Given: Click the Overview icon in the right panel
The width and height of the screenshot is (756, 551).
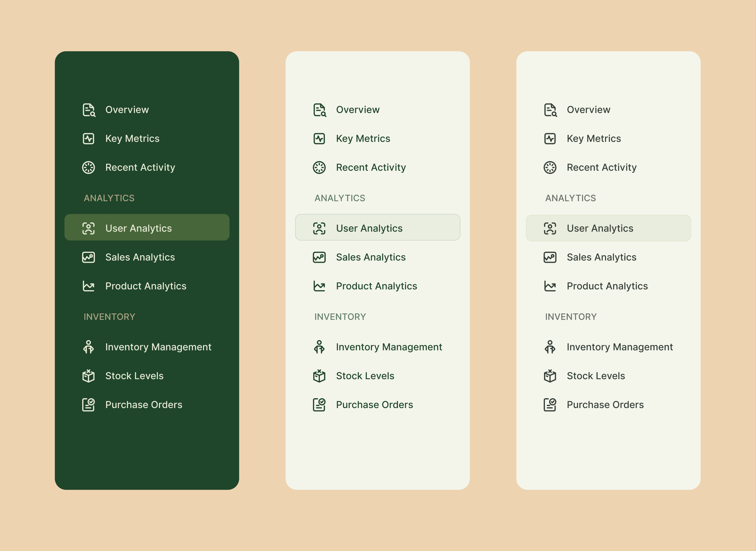Looking at the screenshot, I should 550,109.
